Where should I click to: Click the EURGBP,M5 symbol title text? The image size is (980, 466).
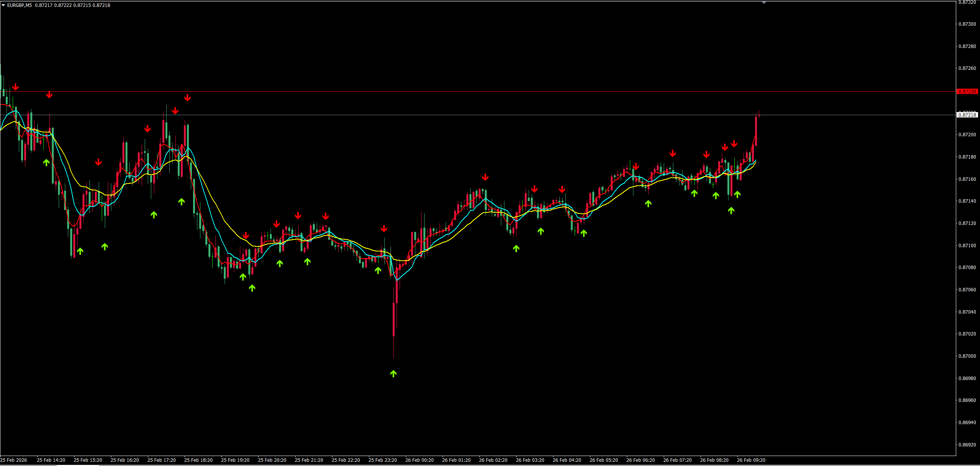point(20,5)
